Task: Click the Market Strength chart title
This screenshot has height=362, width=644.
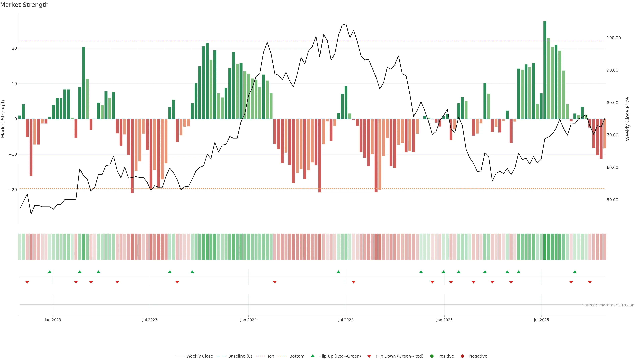Action: [24, 5]
